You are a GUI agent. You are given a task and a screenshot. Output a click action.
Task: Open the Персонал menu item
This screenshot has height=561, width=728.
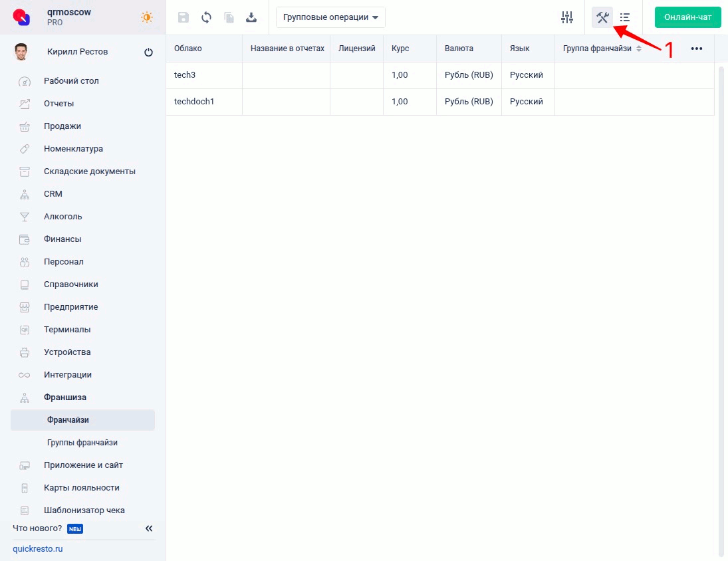(64, 262)
